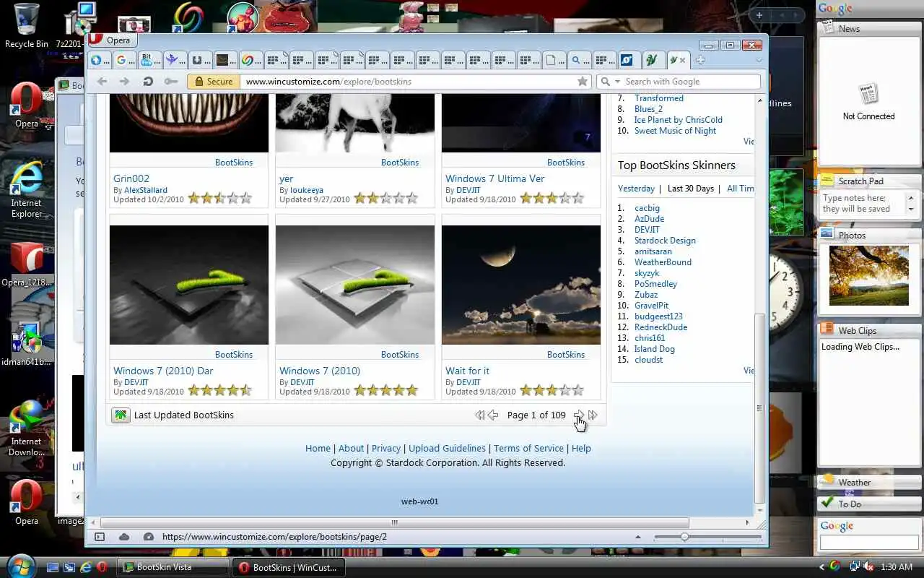Image resolution: width=924 pixels, height=578 pixels.
Task: Open Ice Planet by ChrisCold link
Action: (679, 120)
